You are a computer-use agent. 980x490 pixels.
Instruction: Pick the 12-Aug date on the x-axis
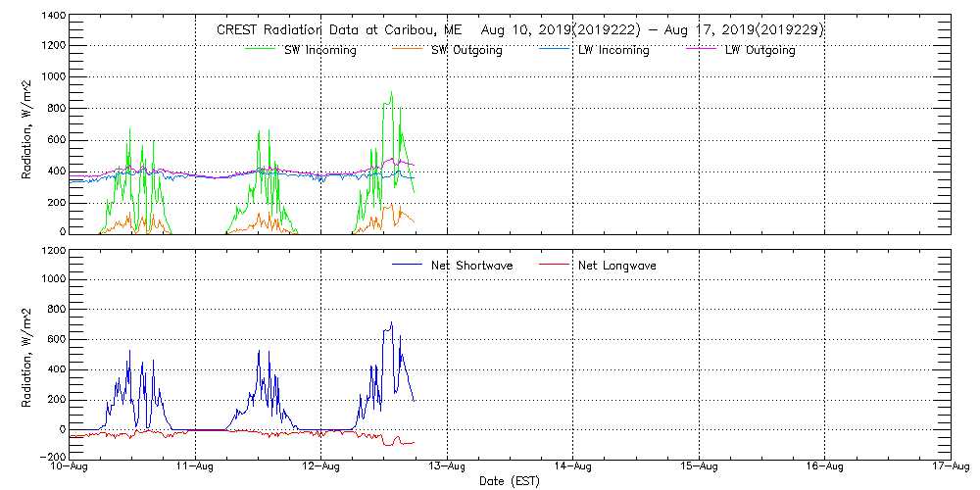tap(321, 467)
